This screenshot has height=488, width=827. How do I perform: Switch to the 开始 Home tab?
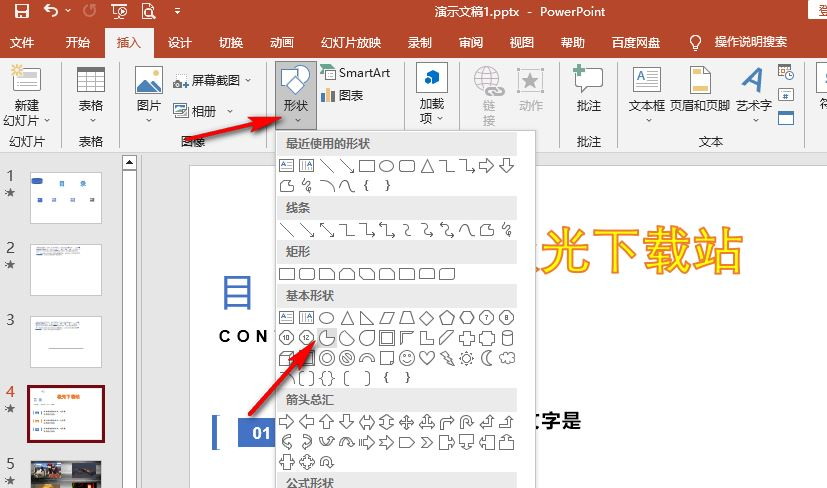(77, 42)
